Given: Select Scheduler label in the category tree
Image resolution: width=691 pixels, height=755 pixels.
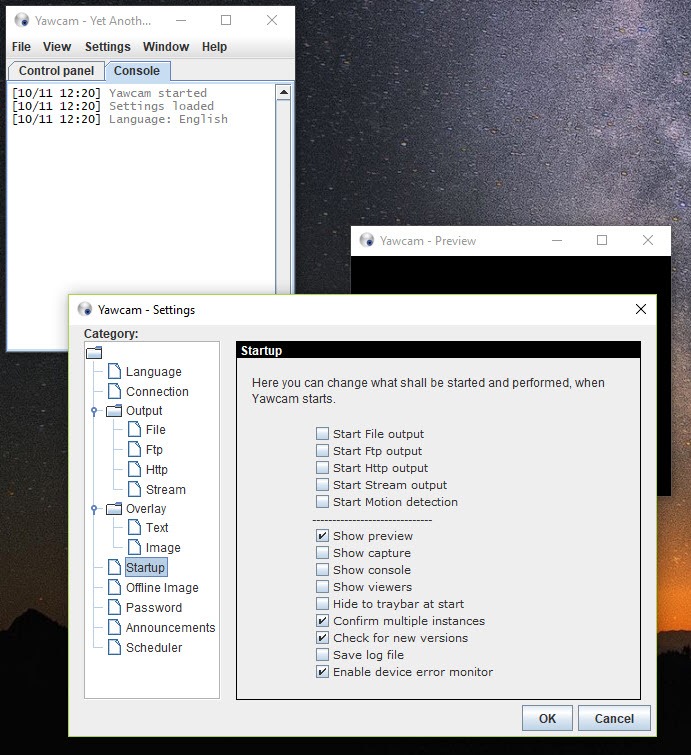Looking at the screenshot, I should pyautogui.click(x=154, y=648).
